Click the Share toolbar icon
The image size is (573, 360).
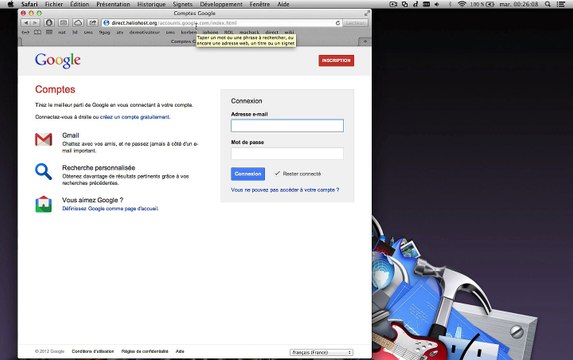[92, 23]
